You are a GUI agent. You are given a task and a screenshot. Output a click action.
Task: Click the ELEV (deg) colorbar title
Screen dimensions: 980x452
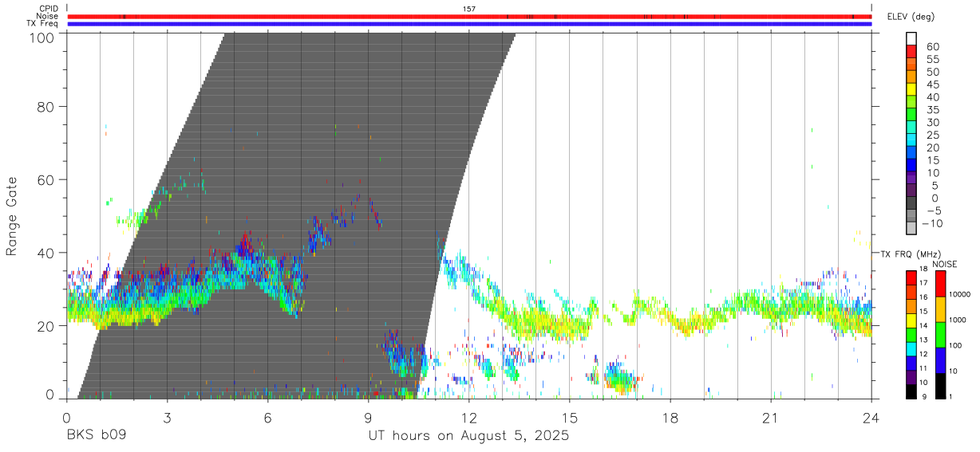(911, 17)
